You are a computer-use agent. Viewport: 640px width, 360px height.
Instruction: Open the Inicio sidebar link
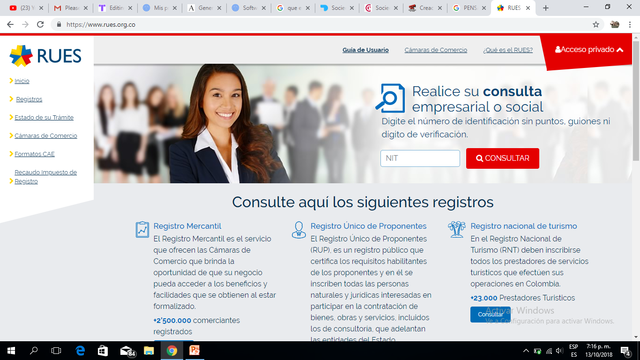point(22,81)
